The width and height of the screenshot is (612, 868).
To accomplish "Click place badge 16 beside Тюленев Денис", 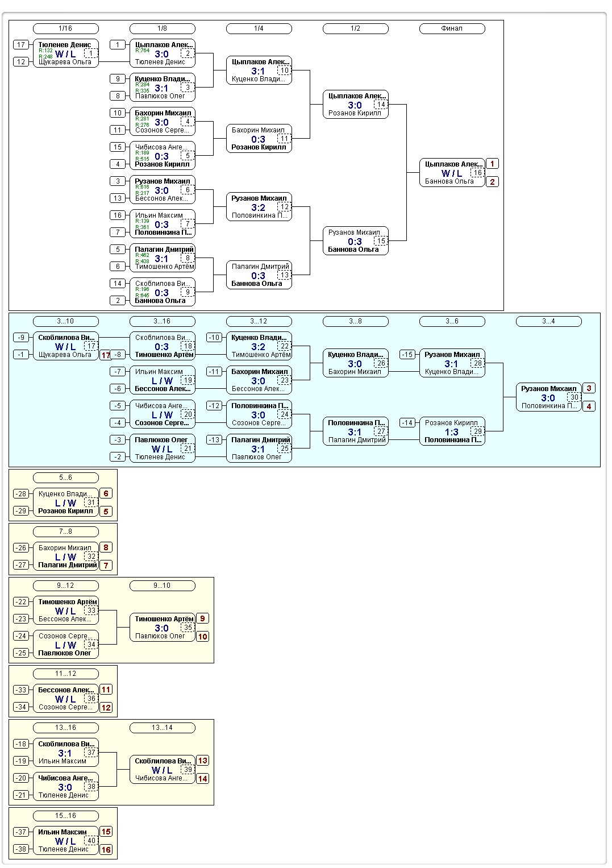I will pyautogui.click(x=106, y=850).
